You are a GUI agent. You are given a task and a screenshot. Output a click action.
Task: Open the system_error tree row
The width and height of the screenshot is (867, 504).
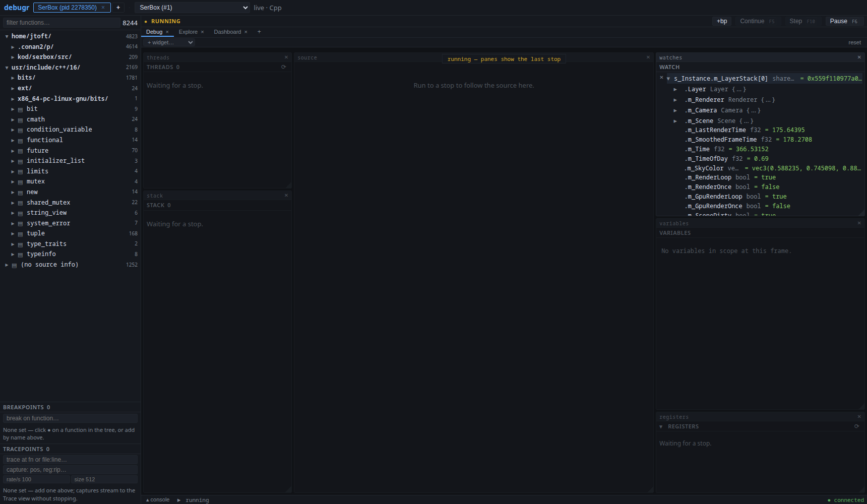[70, 223]
